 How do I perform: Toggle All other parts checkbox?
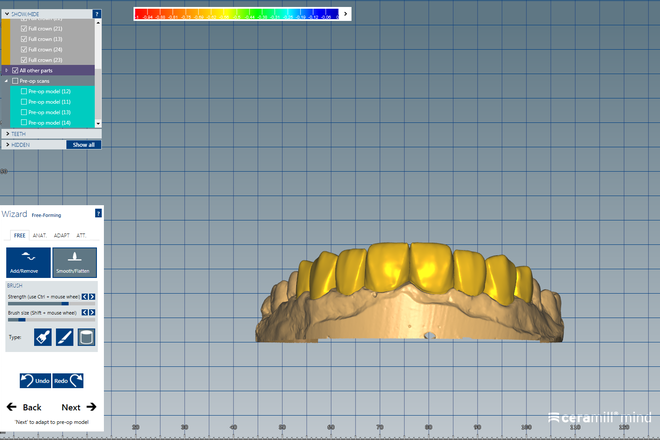click(x=15, y=70)
